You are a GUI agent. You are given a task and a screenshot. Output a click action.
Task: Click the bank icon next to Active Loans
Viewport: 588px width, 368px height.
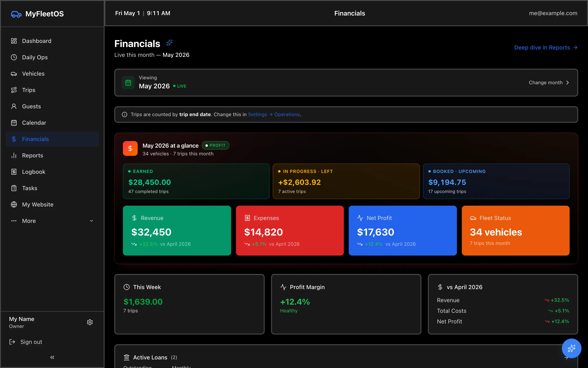coord(127,357)
